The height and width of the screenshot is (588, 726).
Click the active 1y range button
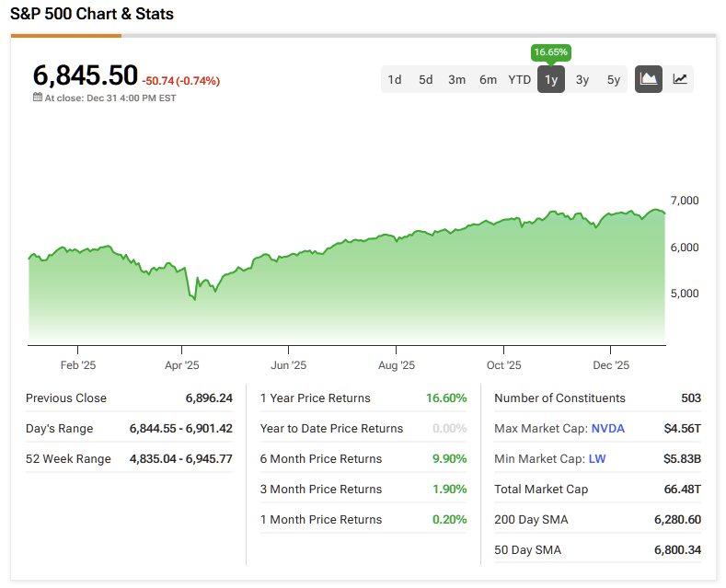point(551,79)
